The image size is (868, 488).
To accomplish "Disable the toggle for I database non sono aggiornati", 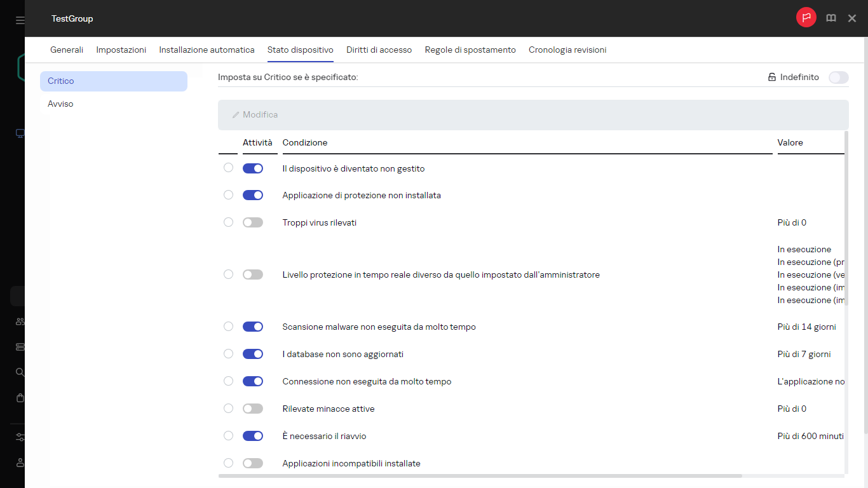I will point(252,353).
